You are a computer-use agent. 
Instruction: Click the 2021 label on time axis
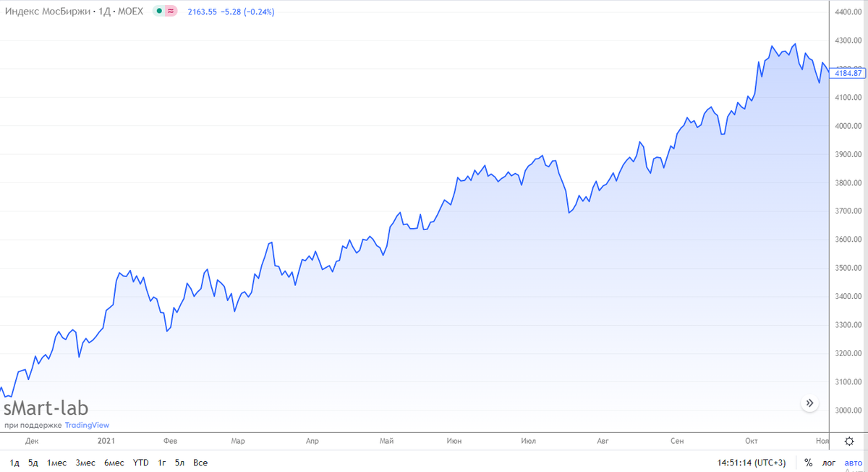click(106, 440)
